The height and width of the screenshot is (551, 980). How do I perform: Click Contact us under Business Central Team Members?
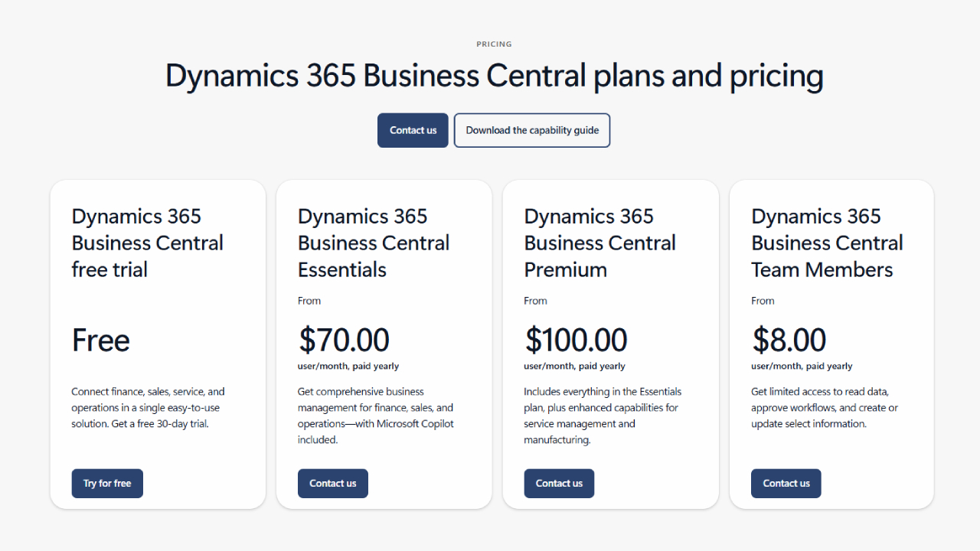(786, 483)
